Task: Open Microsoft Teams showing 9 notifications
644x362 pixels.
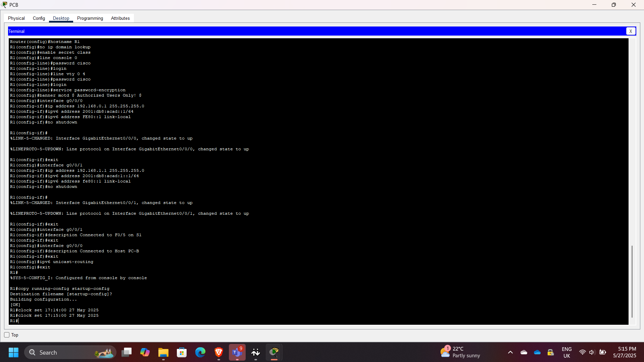Action: (x=237, y=352)
